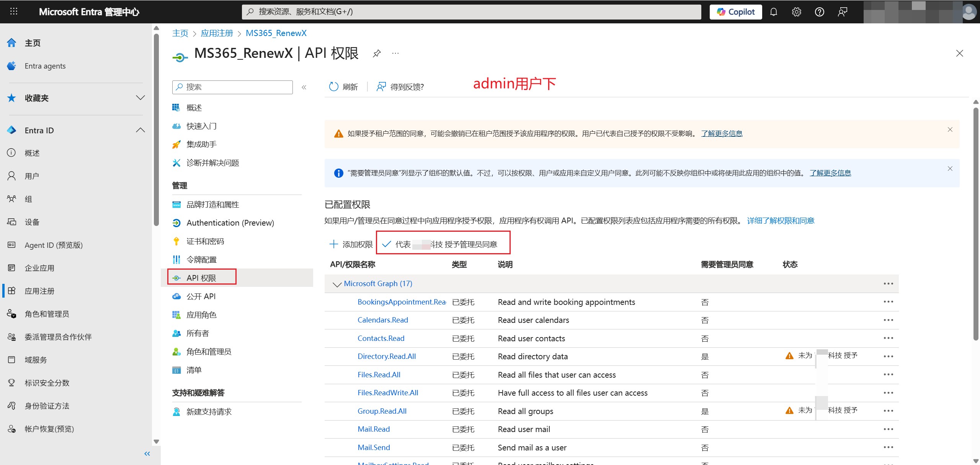Collapse the Microsoft Graph (17) group

coord(337,284)
